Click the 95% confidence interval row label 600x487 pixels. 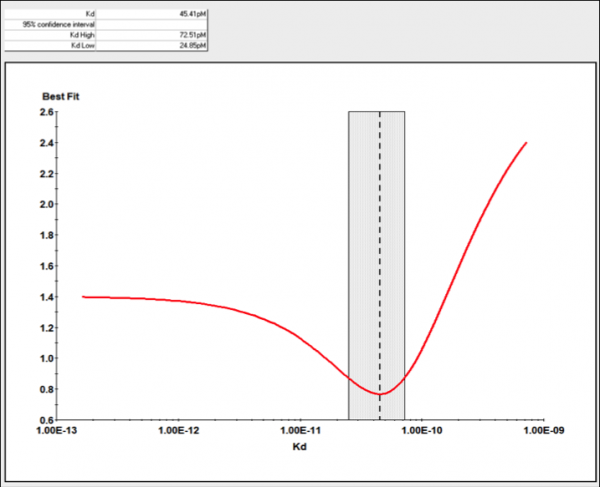pyautogui.click(x=50, y=25)
